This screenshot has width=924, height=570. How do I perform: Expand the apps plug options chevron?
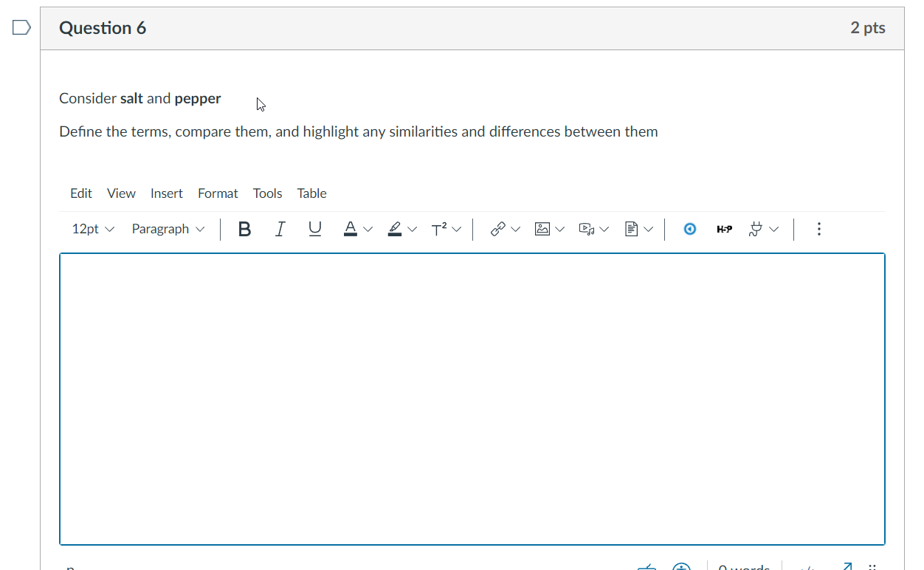[x=773, y=230]
